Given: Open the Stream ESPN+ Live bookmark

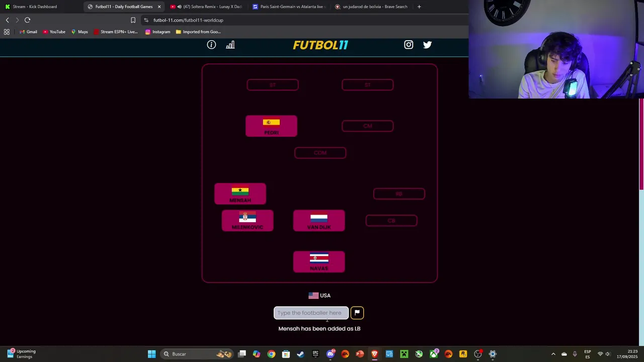Looking at the screenshot, I should (x=115, y=32).
